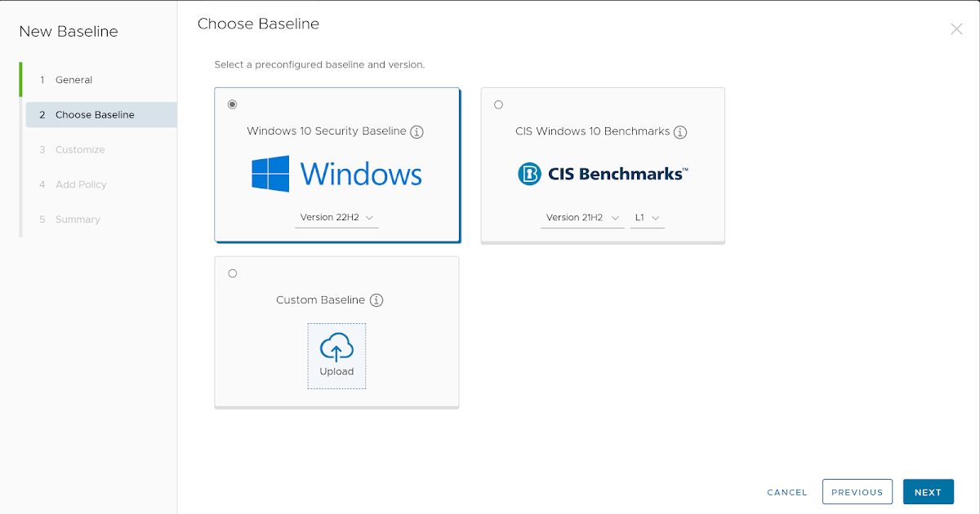Click the CANCEL button

tap(787, 492)
